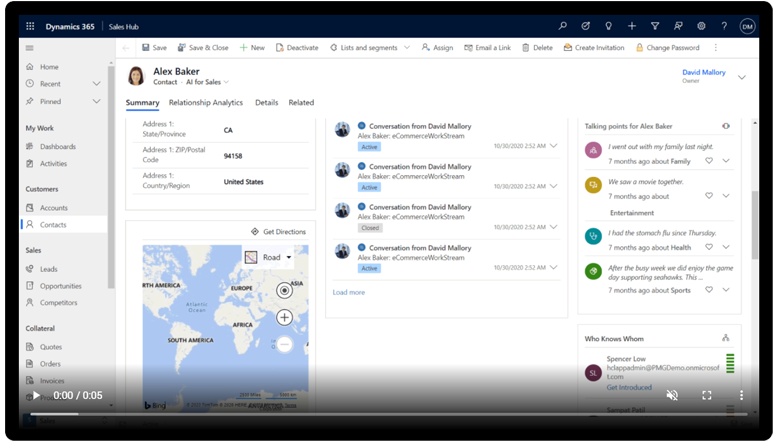This screenshot has width=774, height=441.
Task: Open the Dynamics 365 app launcher grid
Action: (30, 26)
